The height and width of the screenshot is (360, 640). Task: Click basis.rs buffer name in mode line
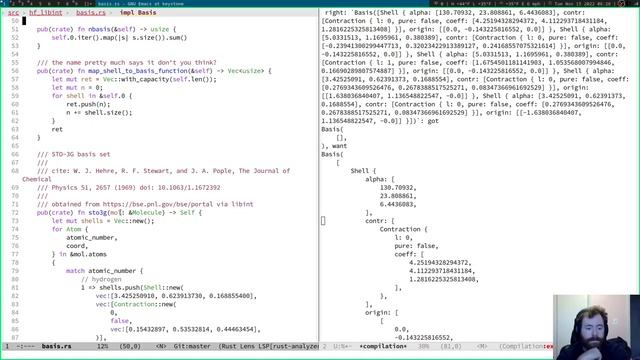pos(56,346)
